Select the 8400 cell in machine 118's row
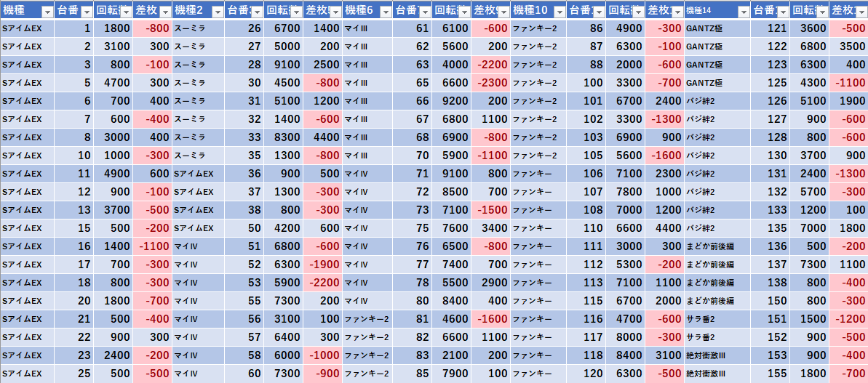This screenshot has width=868, height=383. [x=625, y=355]
